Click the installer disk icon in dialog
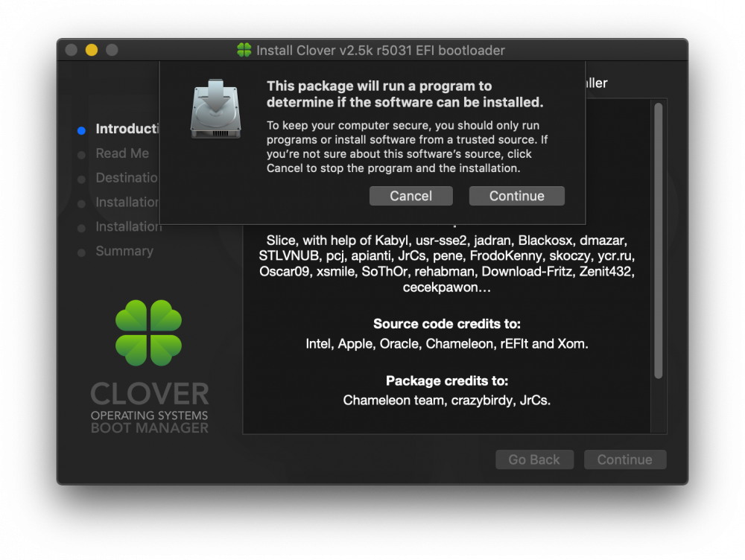This screenshot has width=745, height=560. pos(216,109)
